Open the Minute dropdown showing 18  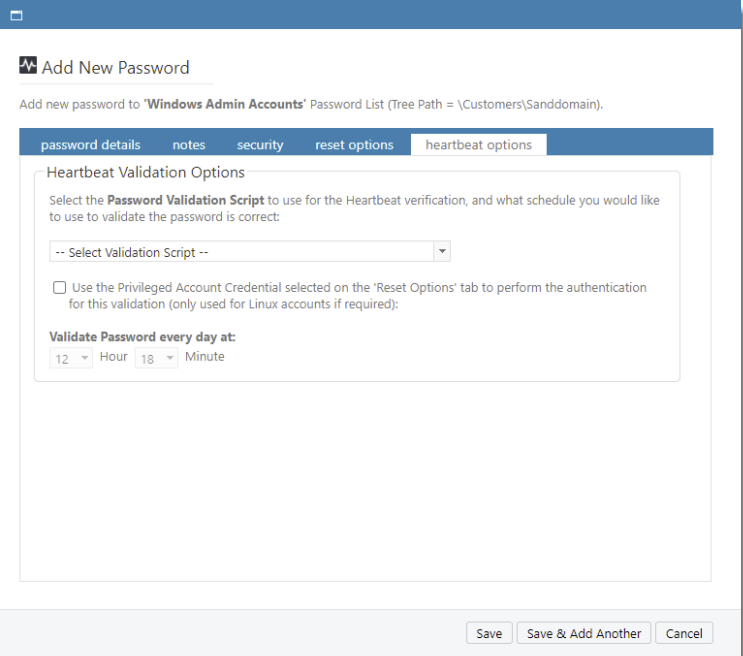[156, 358]
